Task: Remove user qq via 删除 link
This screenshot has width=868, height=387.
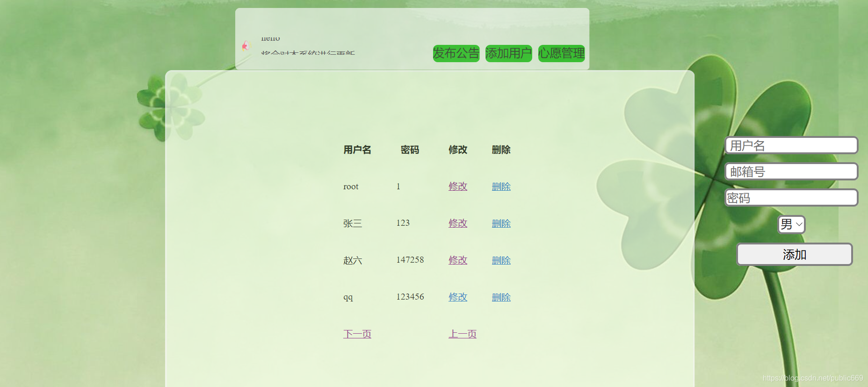Action: [x=501, y=297]
